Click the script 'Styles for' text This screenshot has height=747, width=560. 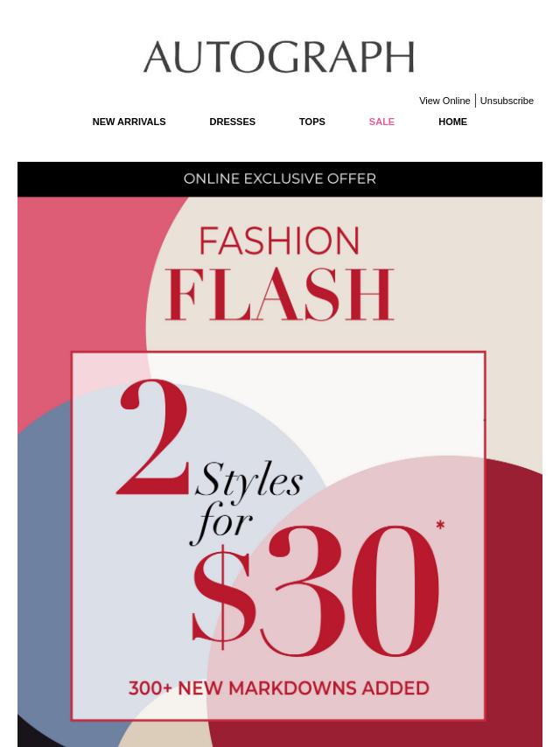pos(247,503)
